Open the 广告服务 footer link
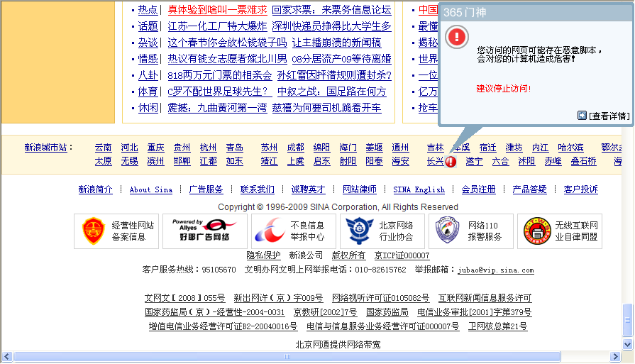 pos(206,189)
